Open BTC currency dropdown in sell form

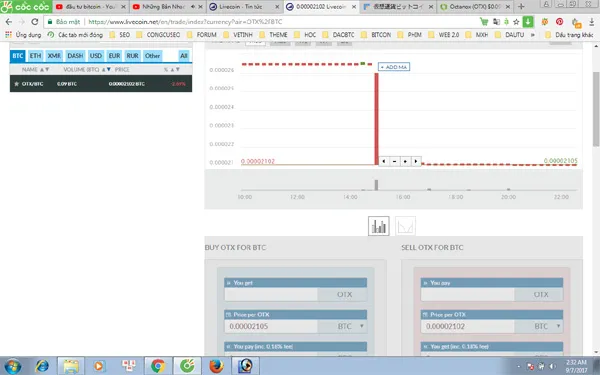tap(558, 326)
